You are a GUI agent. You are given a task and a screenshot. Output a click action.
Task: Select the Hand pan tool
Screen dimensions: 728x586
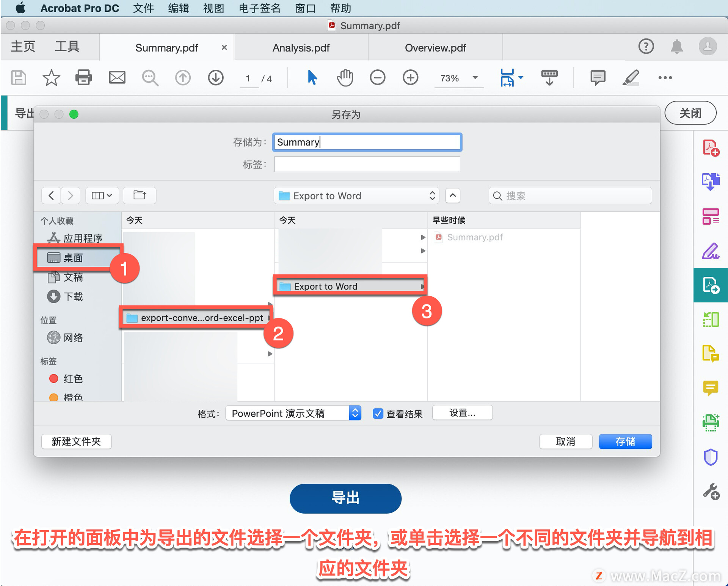pos(345,78)
